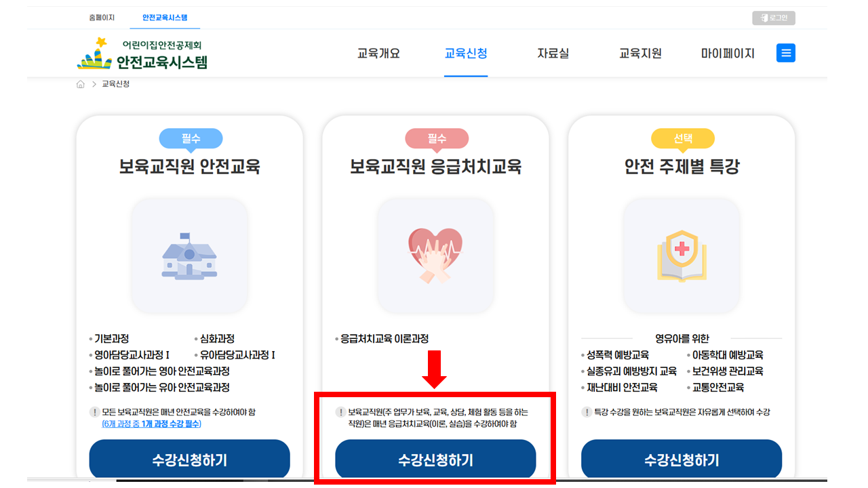This screenshot has width=868, height=488.
Task: Click the medical shield book illustration
Action: (x=682, y=255)
